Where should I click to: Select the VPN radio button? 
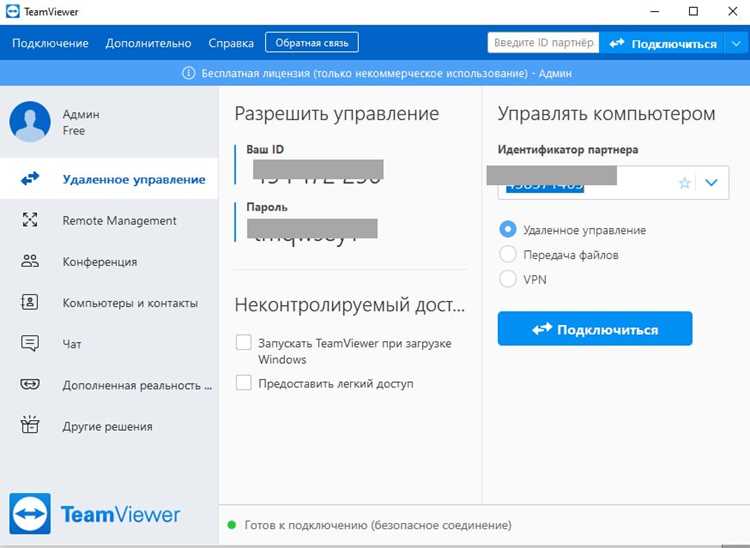(x=507, y=279)
